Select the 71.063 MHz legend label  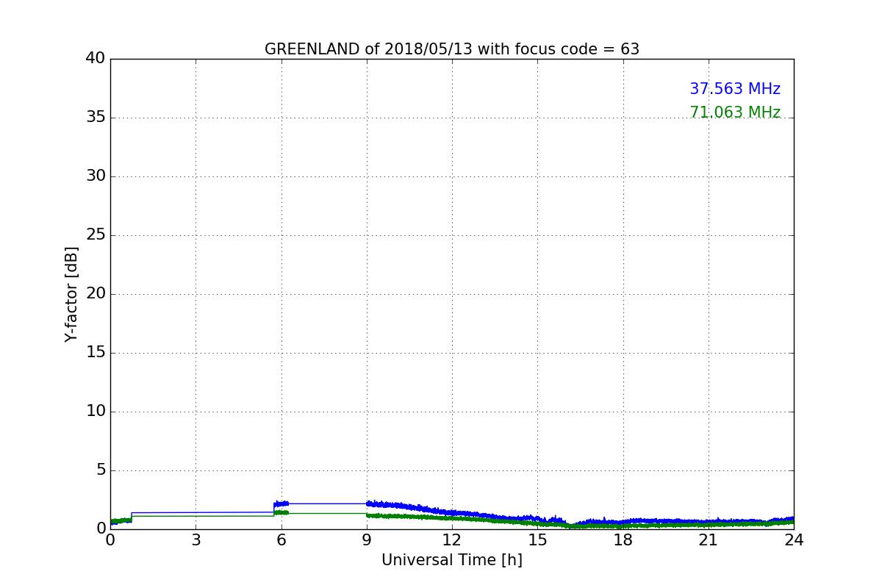(735, 112)
